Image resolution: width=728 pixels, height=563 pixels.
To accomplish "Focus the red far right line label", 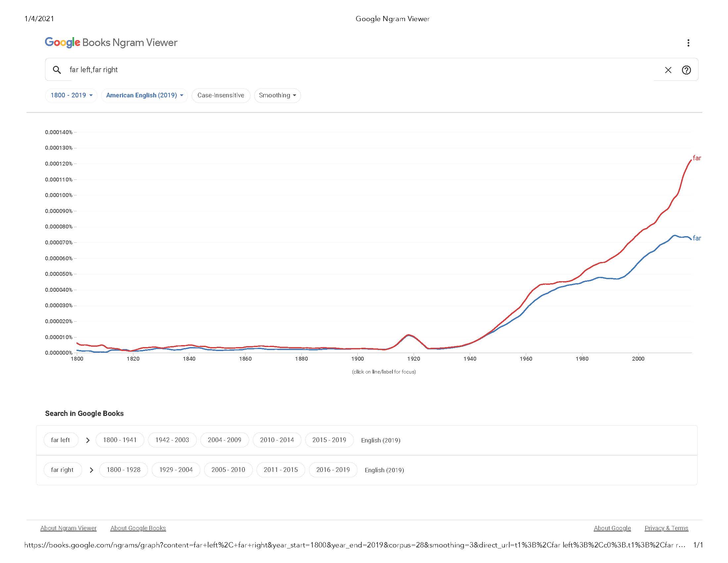I will click(x=697, y=158).
